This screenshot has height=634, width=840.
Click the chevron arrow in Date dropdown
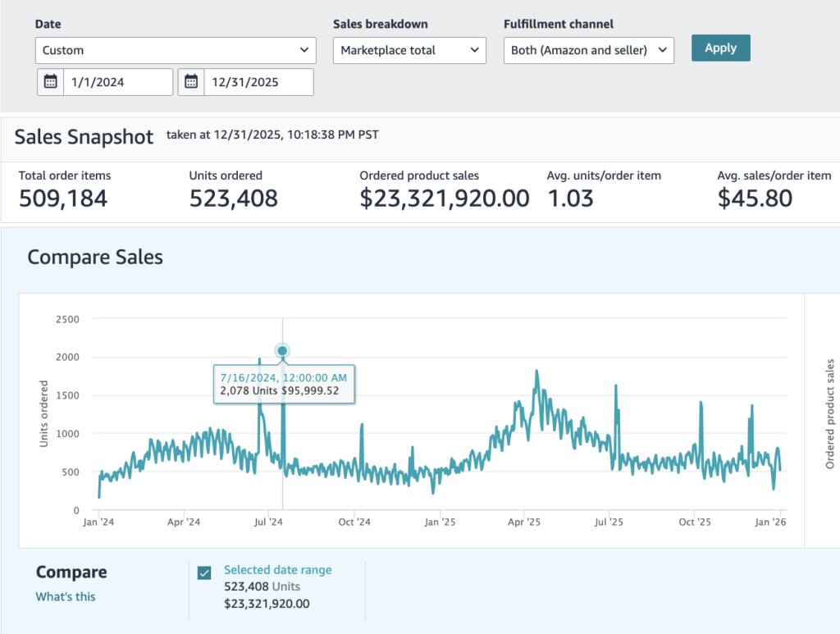tap(304, 50)
